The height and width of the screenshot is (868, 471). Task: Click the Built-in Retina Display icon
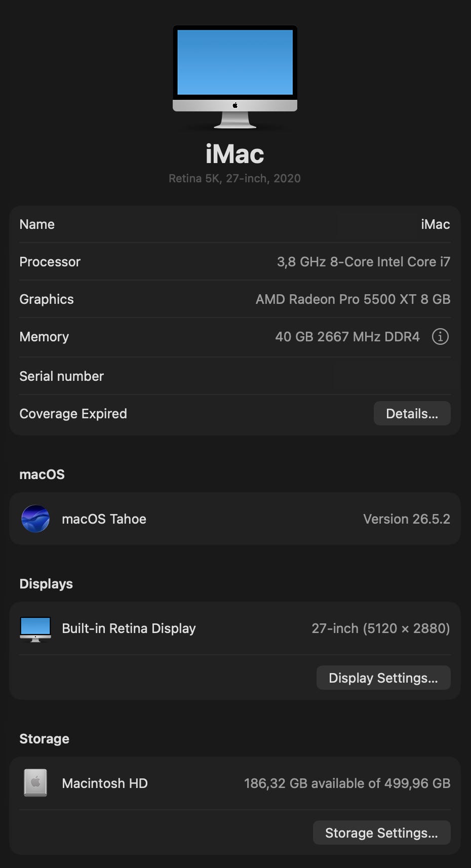[x=35, y=629]
